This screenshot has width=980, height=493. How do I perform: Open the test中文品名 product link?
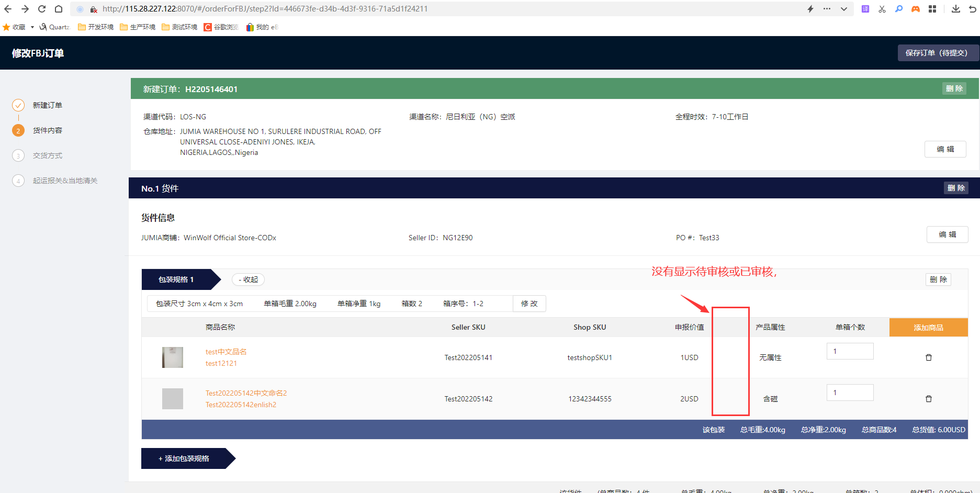point(226,352)
